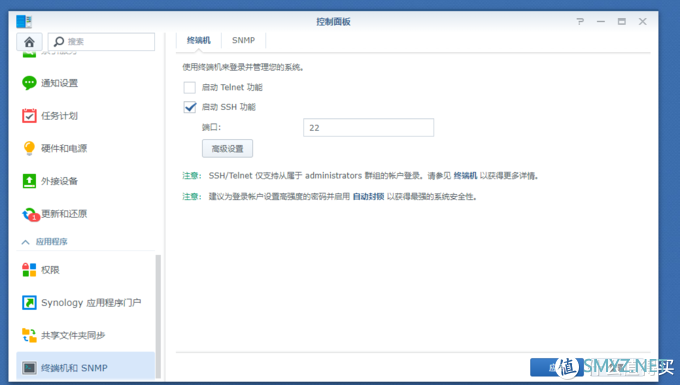Open the 自动封锁 link

(x=368, y=196)
